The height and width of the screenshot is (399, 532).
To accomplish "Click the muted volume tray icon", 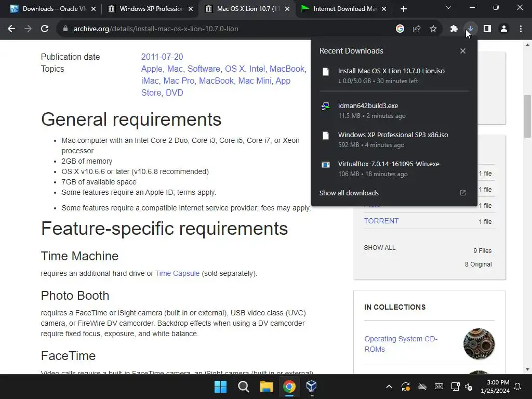I will 469,387.
